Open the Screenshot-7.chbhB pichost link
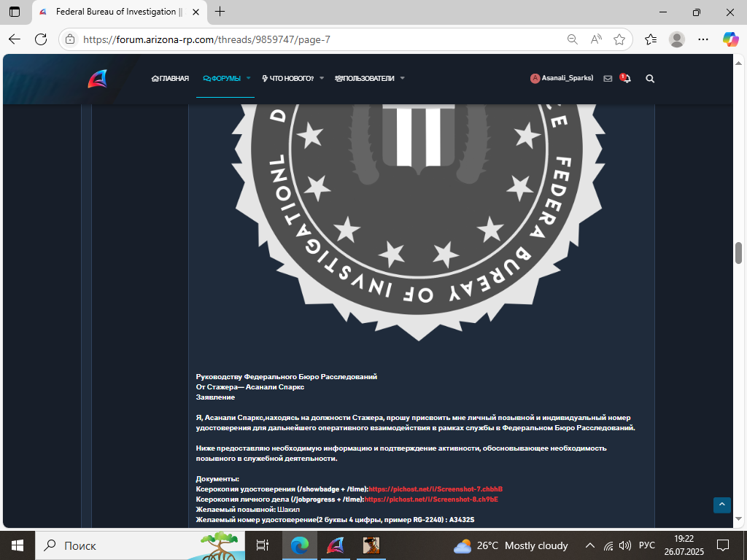The height and width of the screenshot is (560, 747). pos(436,489)
